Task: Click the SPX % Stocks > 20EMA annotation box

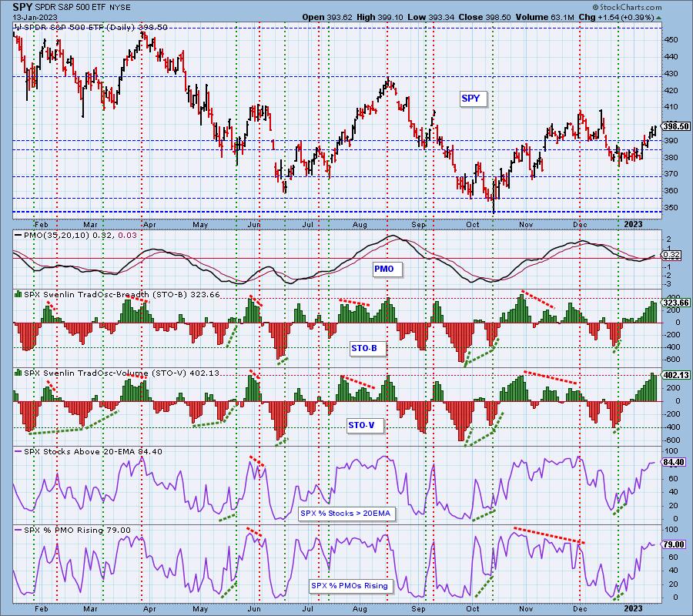Action: point(346,513)
